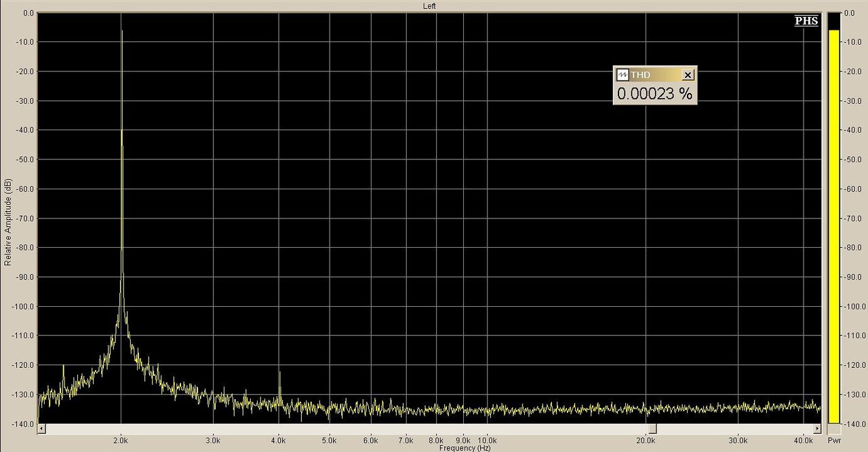Click the "4.0k" frequency axis label
Viewport: 868px width, 452px height.
click(x=280, y=440)
